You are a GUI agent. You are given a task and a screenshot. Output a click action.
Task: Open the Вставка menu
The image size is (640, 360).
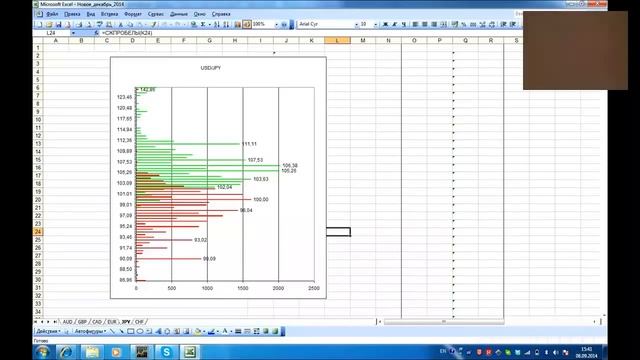(x=109, y=14)
